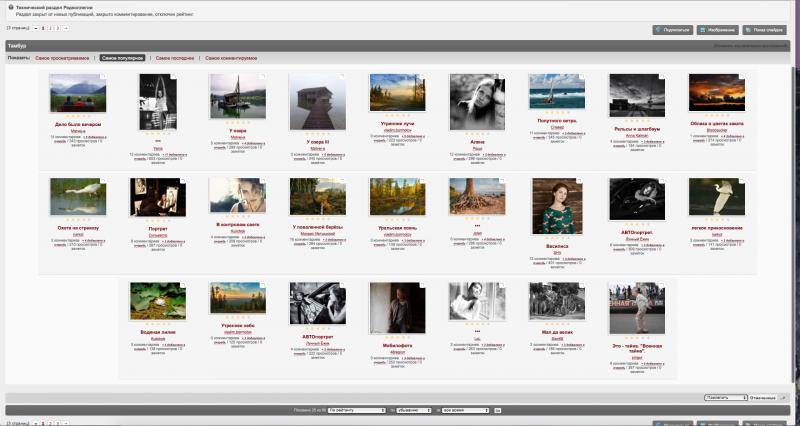Click the corner checkbox on 'Мал да велик' thumbnail
Screen dimensions: 800x426
click(583, 285)
